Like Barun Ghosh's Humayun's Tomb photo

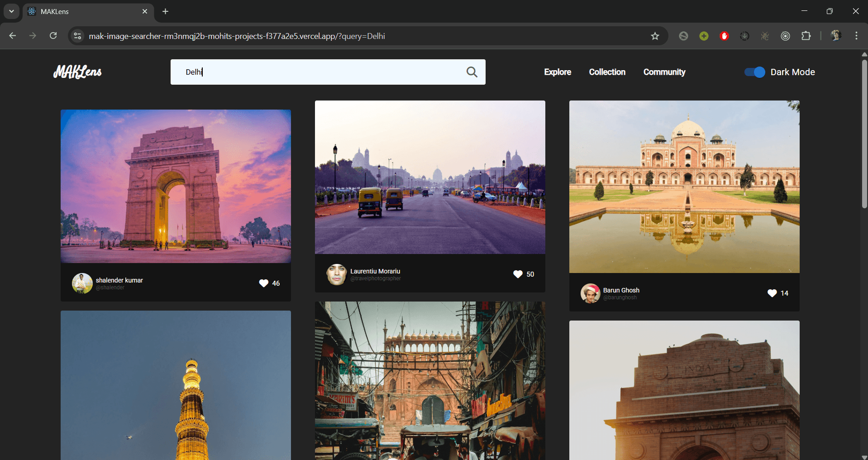pos(771,293)
